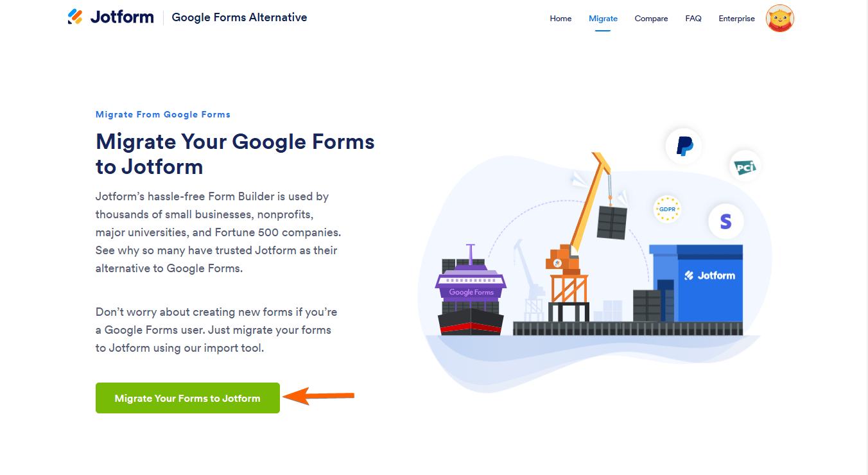Click the Migrate Your Google Forms heading
The width and height of the screenshot is (868, 475).
coord(235,153)
